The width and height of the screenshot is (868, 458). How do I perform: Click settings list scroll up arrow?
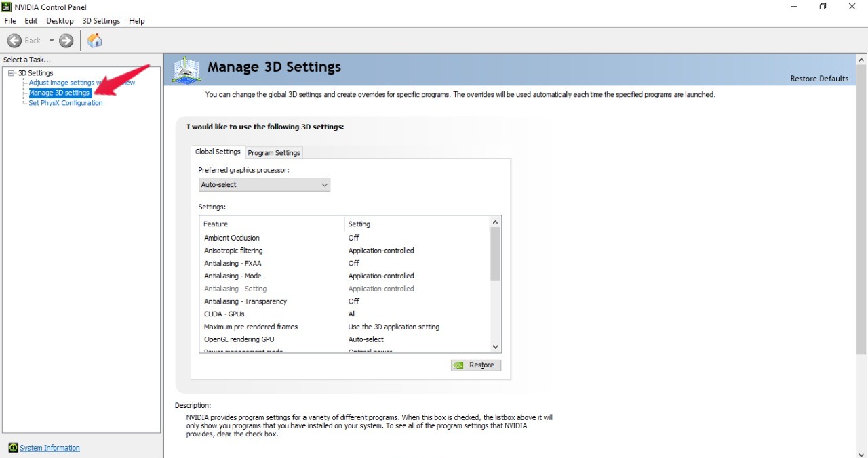pos(495,222)
